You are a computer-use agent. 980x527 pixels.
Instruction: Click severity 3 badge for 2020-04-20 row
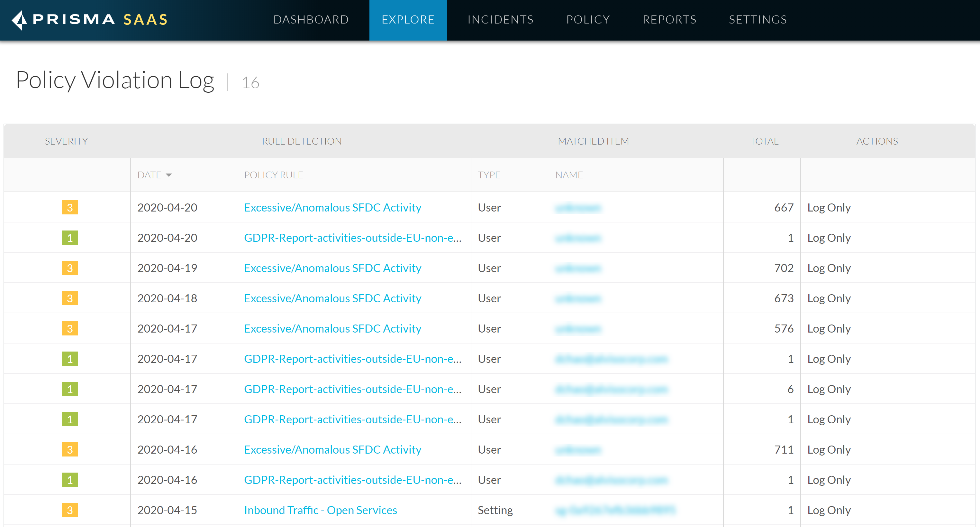[70, 208]
